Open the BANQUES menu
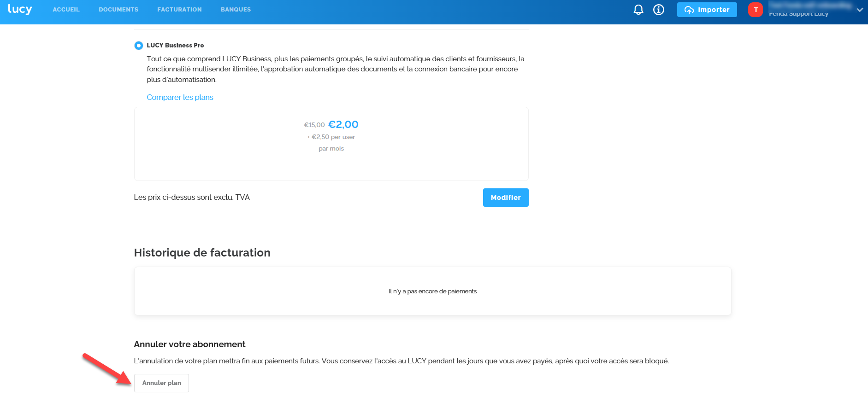Screen dimensions: 868x402 click(x=236, y=10)
